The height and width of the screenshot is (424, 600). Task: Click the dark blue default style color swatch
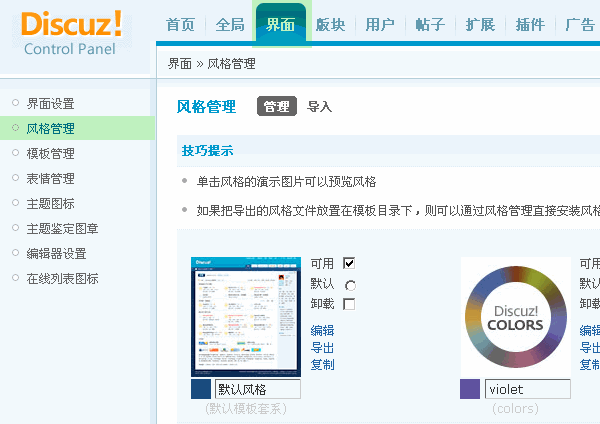(201, 390)
